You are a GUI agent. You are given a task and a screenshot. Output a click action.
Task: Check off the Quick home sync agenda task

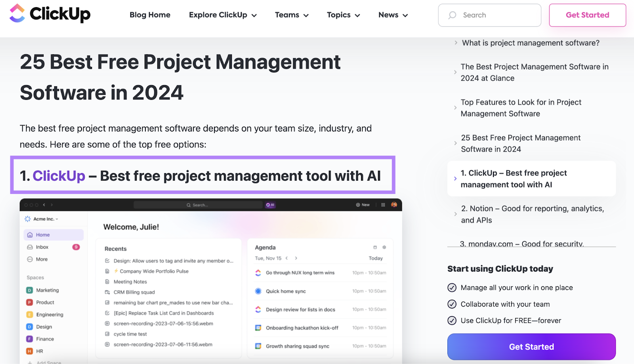[258, 291]
